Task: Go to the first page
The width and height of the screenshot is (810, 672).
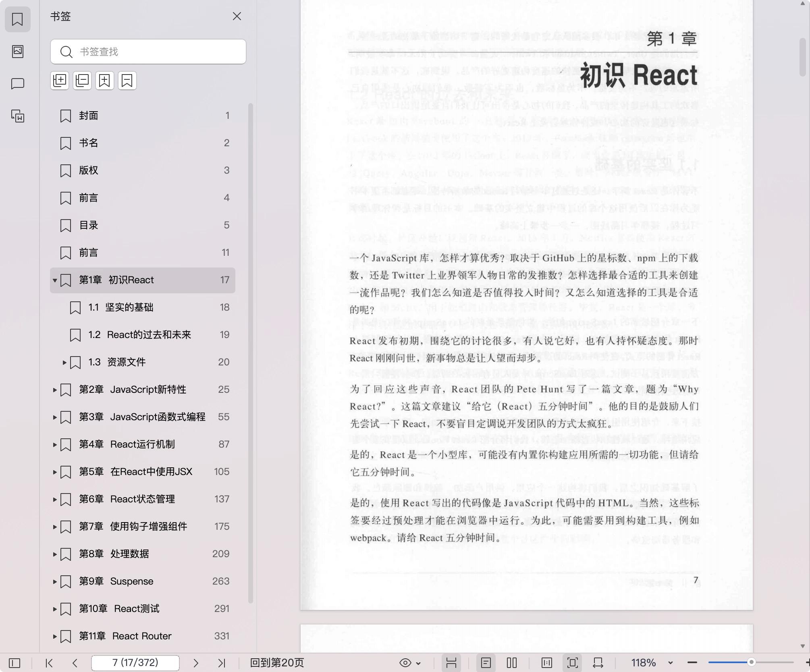Action: coord(49,663)
